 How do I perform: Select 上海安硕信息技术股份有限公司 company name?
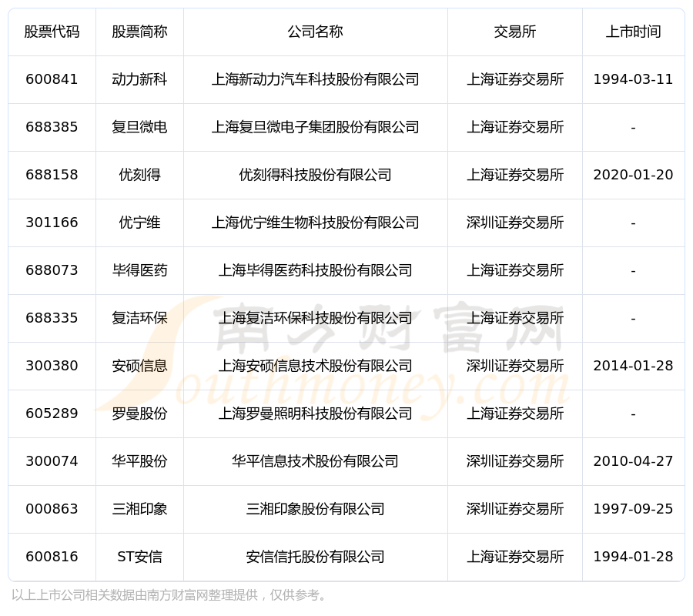[315, 366]
